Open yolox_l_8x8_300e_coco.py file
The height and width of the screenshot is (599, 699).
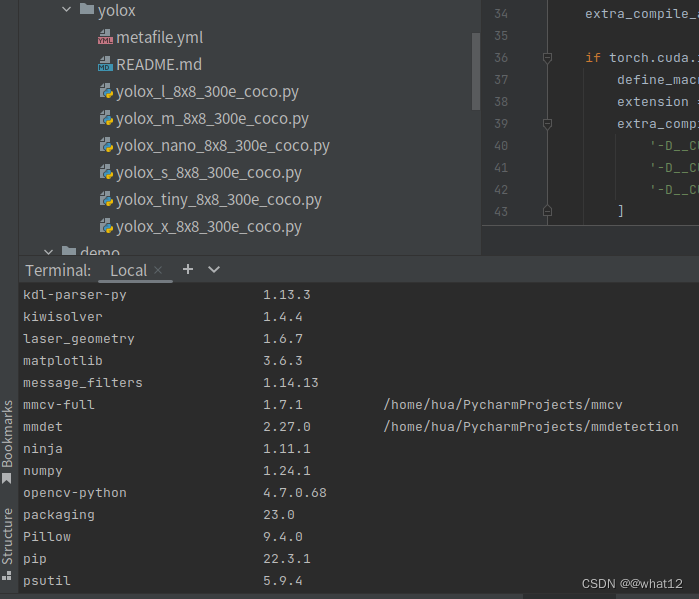207,92
